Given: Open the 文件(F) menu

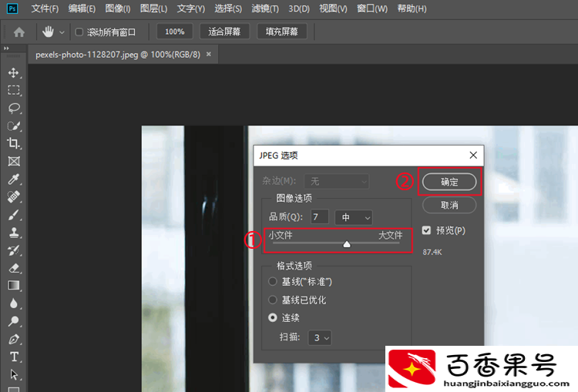Looking at the screenshot, I should [x=45, y=8].
